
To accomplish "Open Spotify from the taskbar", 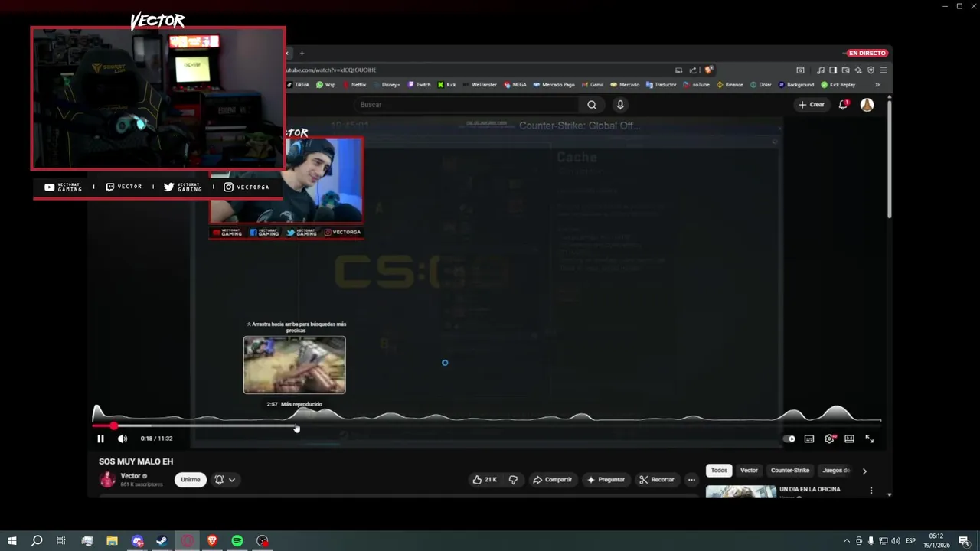I will click(237, 541).
